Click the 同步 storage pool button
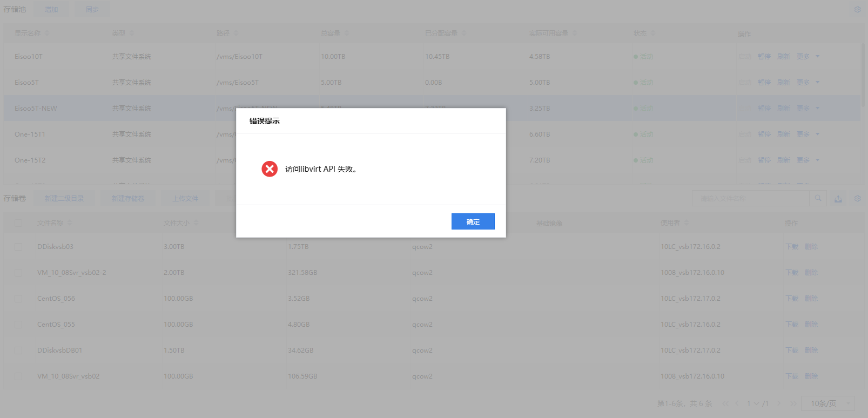Image resolution: width=868 pixels, height=418 pixels. pyautogui.click(x=92, y=10)
